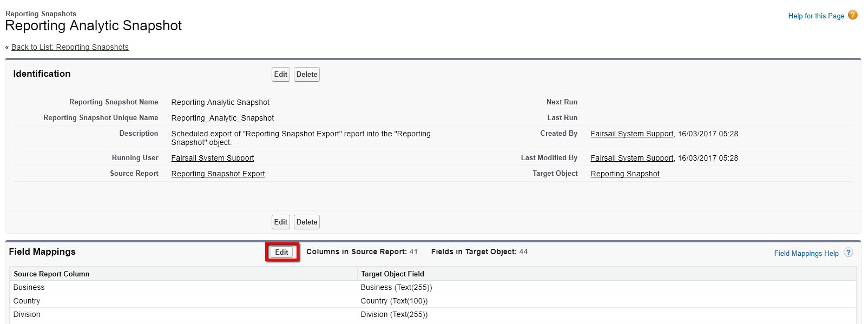Click the Delete button beside the Identification heading

pos(306,75)
